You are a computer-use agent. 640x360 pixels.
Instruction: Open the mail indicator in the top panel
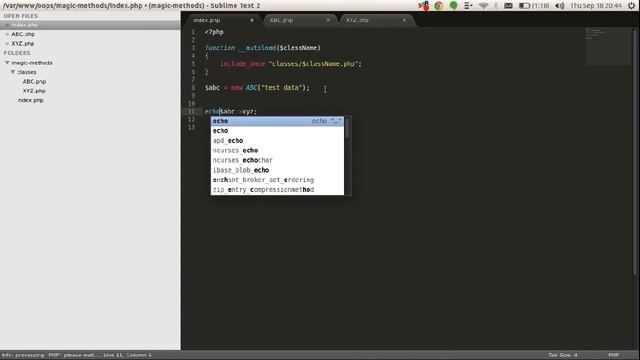pyautogui.click(x=508, y=6)
